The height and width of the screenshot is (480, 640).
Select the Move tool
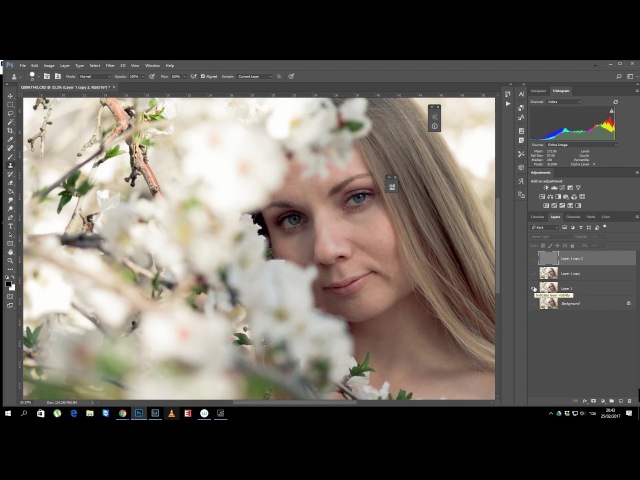click(x=11, y=96)
